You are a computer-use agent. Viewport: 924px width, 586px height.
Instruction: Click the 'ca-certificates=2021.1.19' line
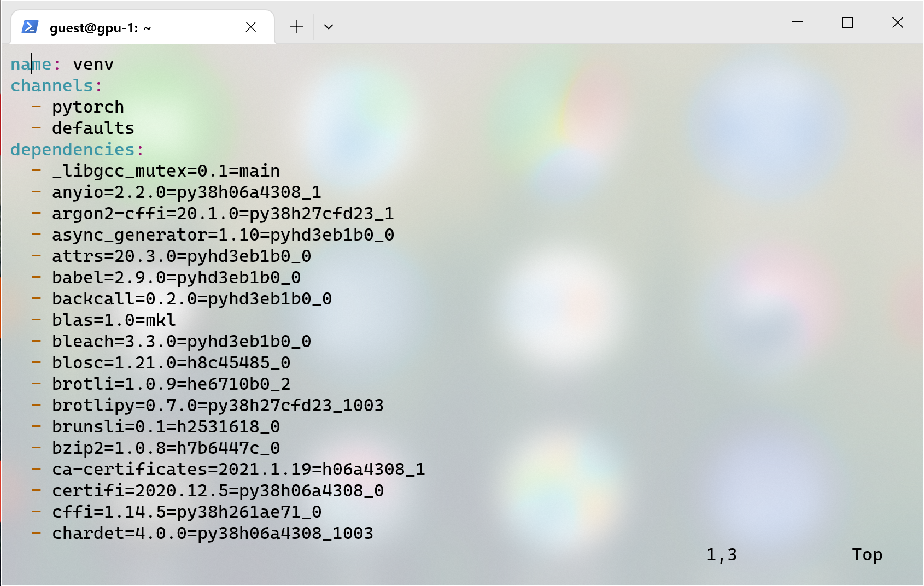point(239,470)
